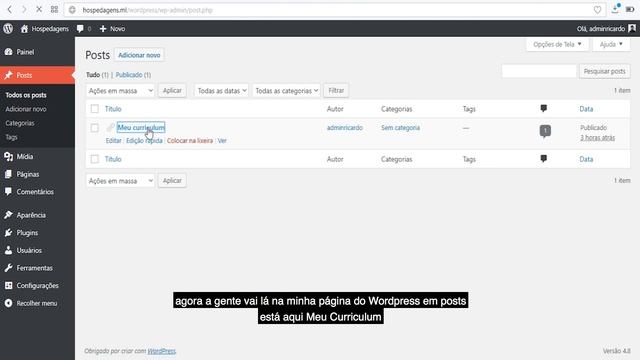Viewport: 640px width, 360px height.
Task: Focus the posts search field
Action: 539,71
